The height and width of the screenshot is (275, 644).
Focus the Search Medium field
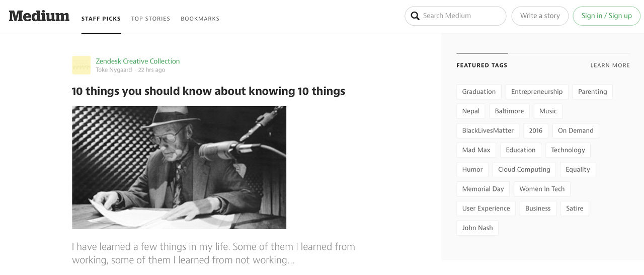pos(460,16)
